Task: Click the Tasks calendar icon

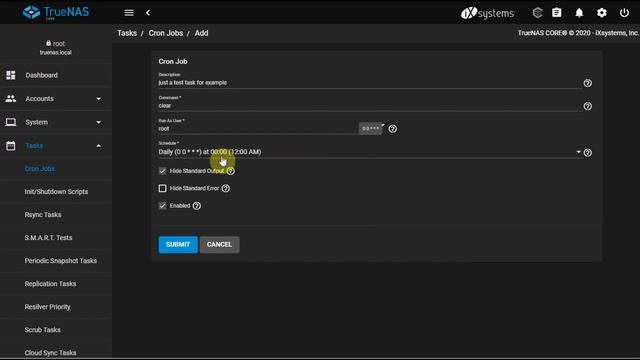Action: (11, 146)
